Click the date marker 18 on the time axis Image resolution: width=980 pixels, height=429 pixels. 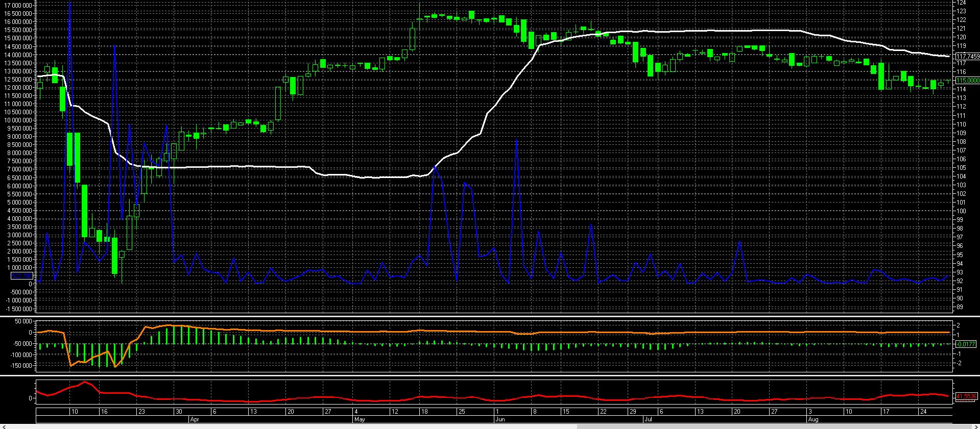[423, 411]
